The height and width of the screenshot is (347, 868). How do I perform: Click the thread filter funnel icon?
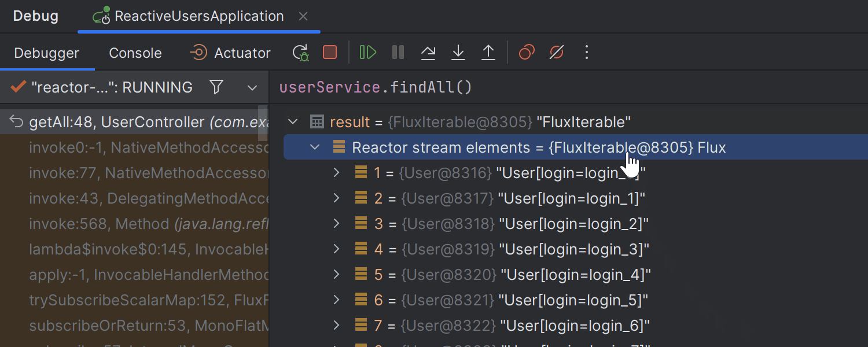[x=216, y=87]
